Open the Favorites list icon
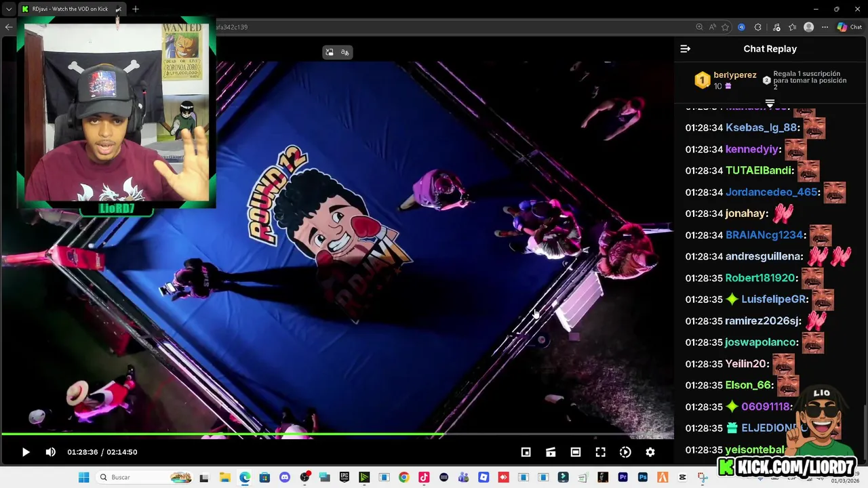 click(792, 27)
